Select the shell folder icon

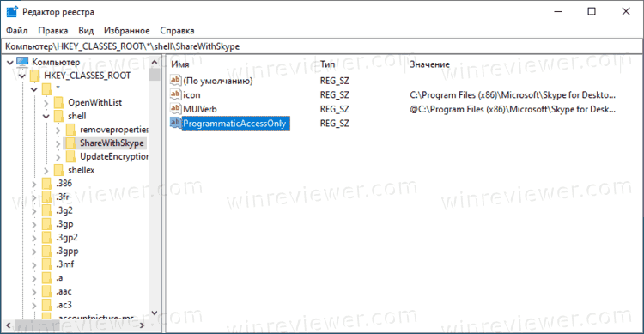pyautogui.click(x=58, y=116)
